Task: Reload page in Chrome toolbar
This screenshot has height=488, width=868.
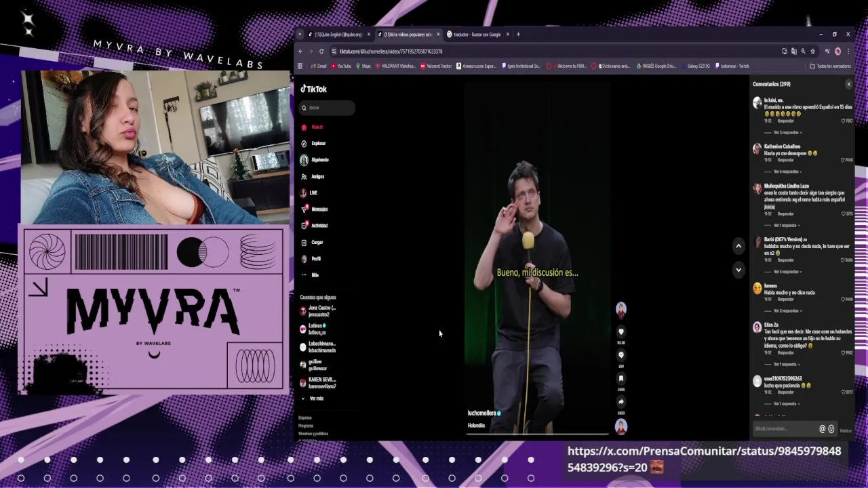Action: (321, 52)
